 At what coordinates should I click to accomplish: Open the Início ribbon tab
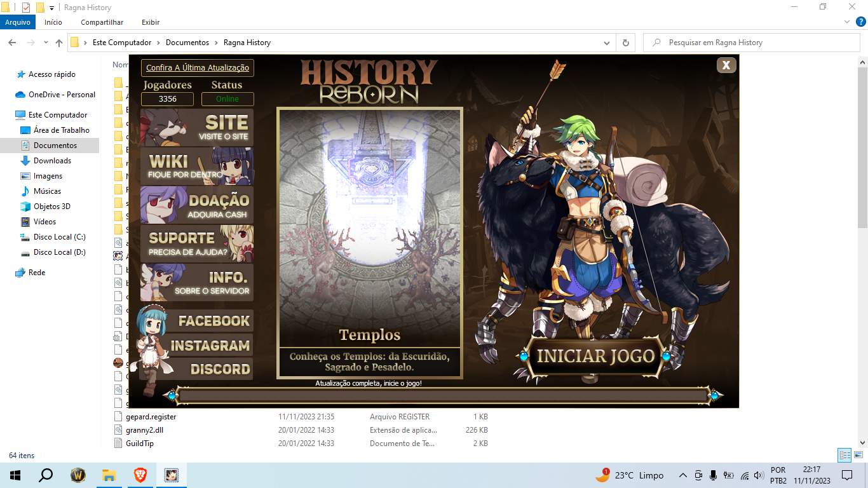coord(53,22)
